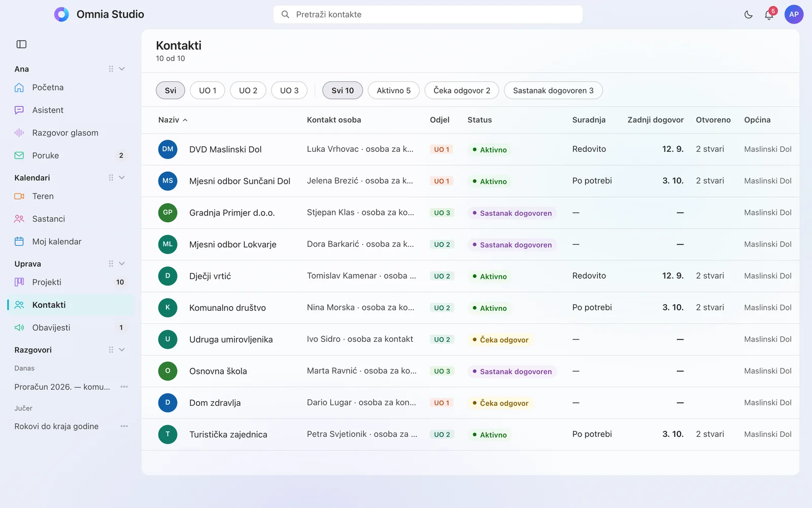Collapse the Uprava section chevron
Viewport: 812px width, 508px height.
122,264
